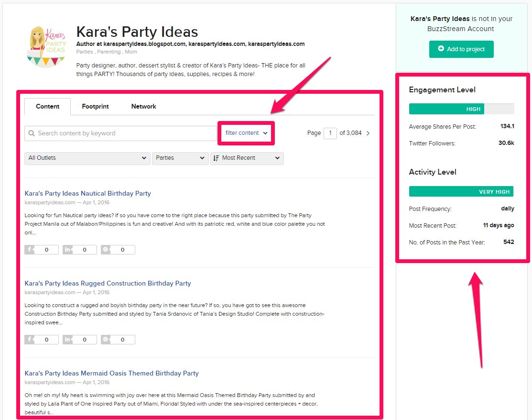Viewport: 532px width, 420px height.
Task: Click the Page number input field
Action: point(330,133)
